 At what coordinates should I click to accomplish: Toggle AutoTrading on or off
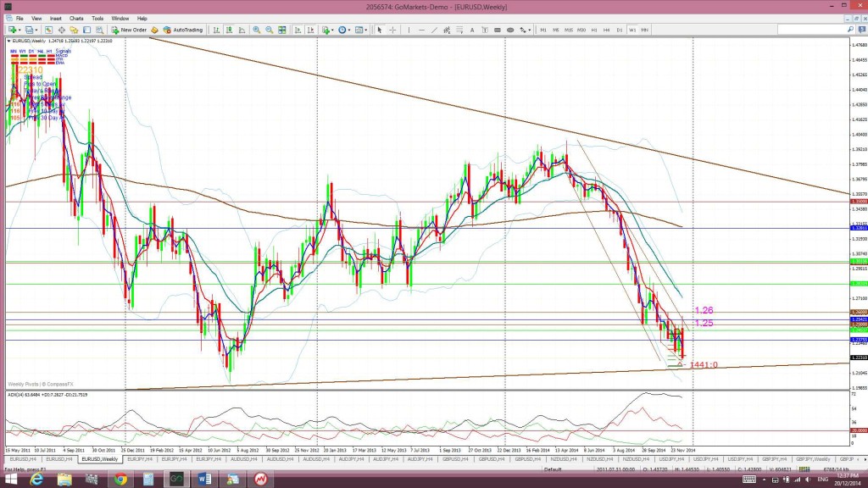coord(183,30)
